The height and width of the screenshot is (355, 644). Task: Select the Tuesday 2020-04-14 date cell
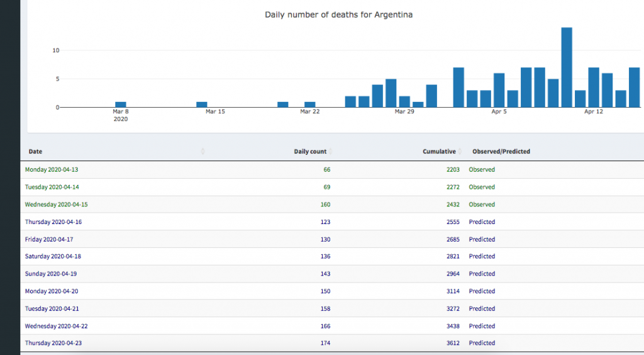coord(52,187)
